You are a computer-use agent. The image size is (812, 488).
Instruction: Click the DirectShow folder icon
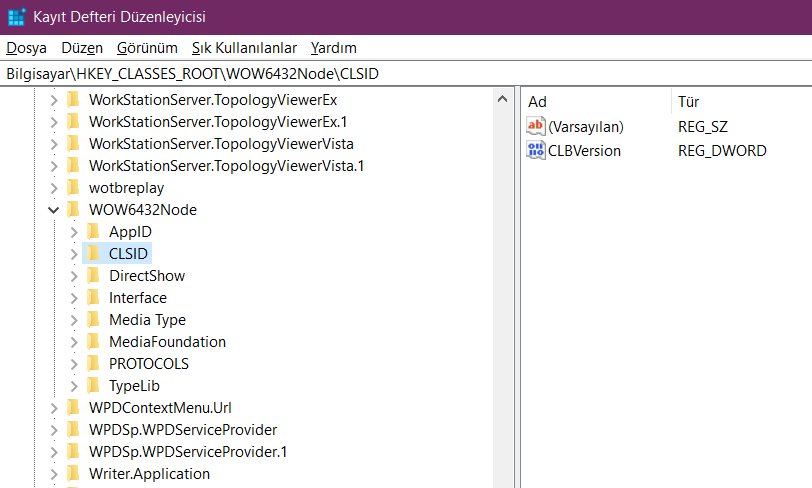(x=94, y=275)
